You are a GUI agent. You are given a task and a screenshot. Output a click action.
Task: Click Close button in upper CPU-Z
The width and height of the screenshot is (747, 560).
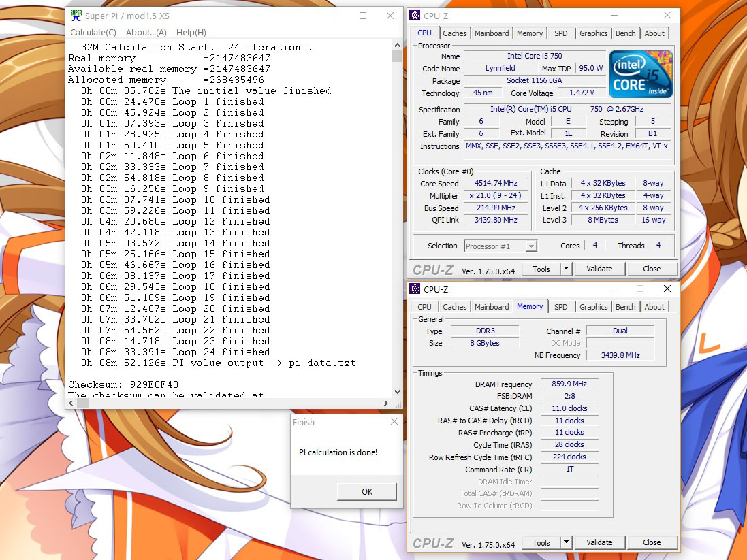point(651,269)
